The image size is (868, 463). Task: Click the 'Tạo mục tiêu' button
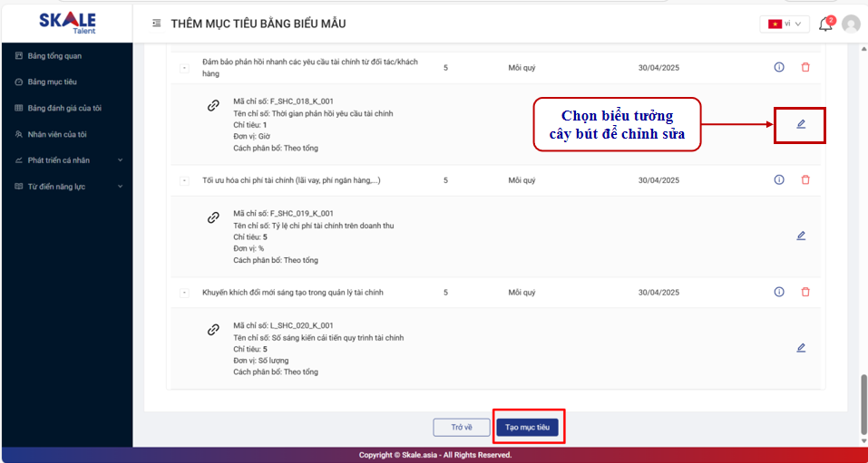pos(527,427)
